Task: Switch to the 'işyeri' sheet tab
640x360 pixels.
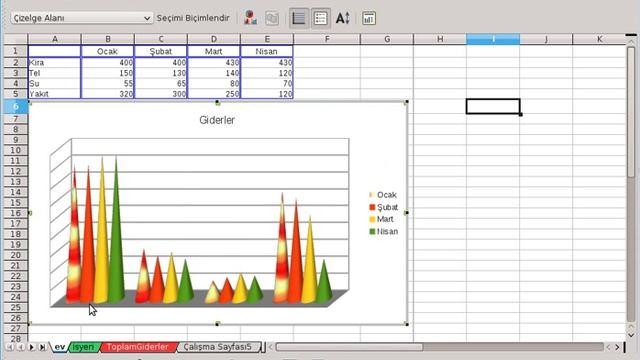Action: (x=84, y=347)
